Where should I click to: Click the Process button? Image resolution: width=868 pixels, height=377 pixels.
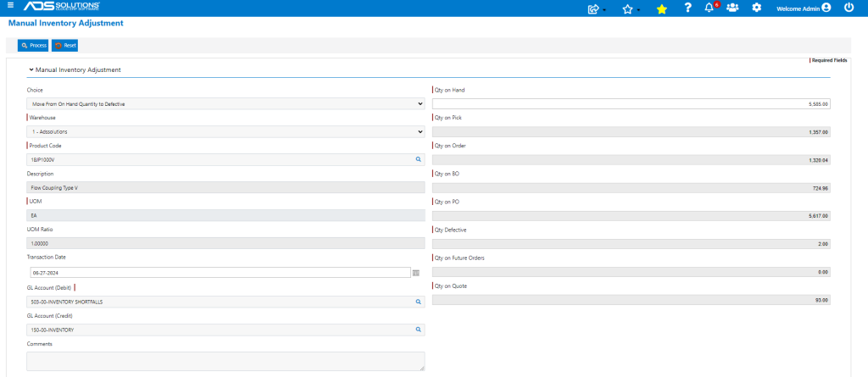(x=33, y=46)
